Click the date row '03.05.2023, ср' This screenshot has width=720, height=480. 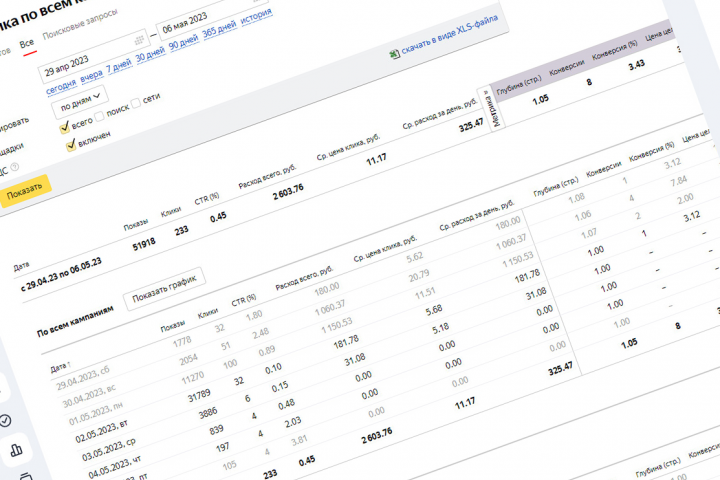tap(109, 450)
